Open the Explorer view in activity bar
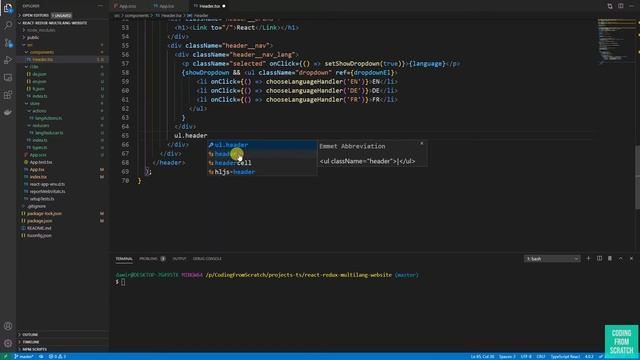Viewport: 640px width, 360px height. 8,8
